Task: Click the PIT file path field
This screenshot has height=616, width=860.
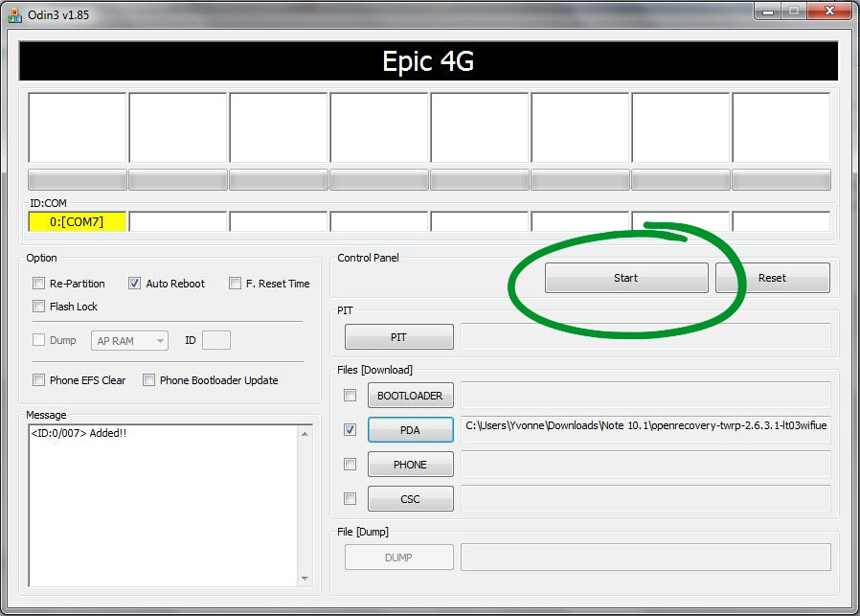Action: coord(645,336)
